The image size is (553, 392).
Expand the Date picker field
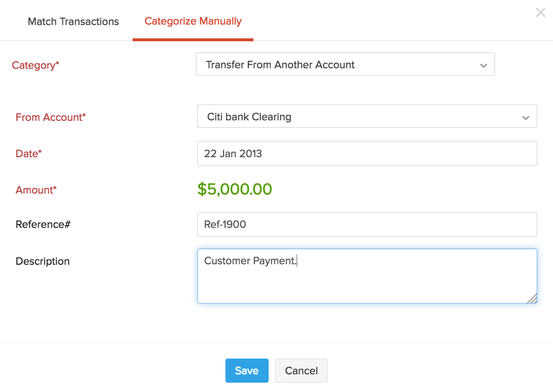pos(367,153)
